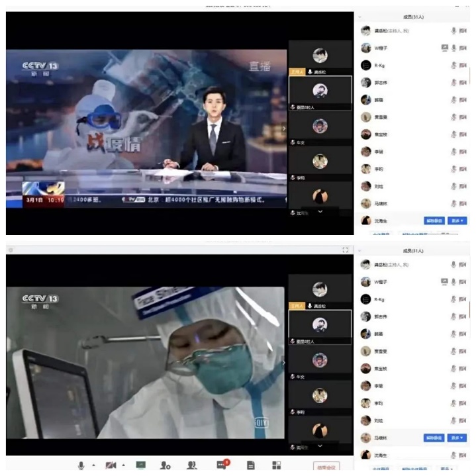Toggle 郭志伟 microphone in lower member list
This screenshot has width=476, height=476.
coord(453,316)
